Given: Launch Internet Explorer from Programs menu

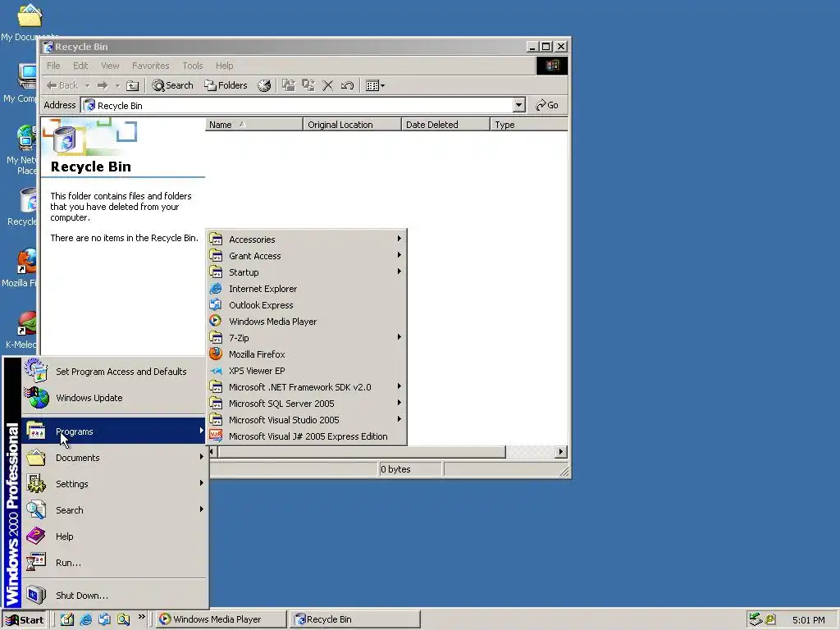Looking at the screenshot, I should point(307,289).
